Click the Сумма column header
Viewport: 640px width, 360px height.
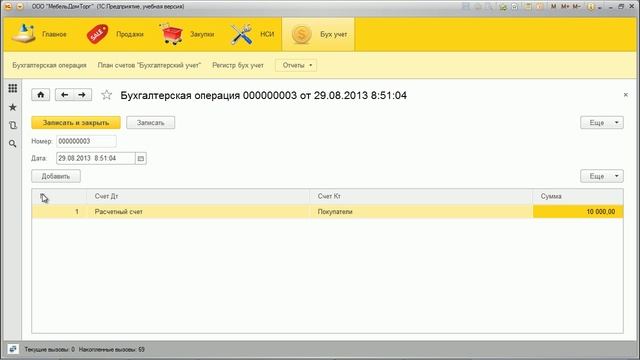578,196
